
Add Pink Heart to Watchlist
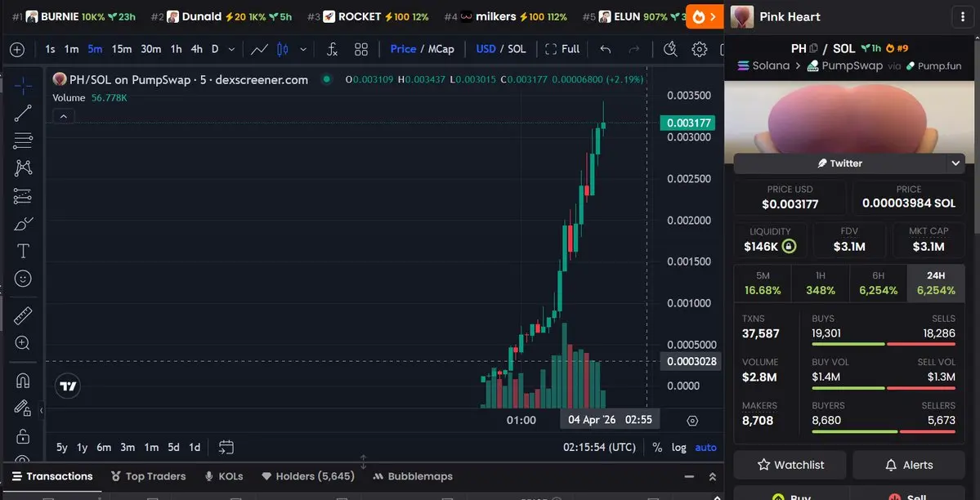[790, 465]
